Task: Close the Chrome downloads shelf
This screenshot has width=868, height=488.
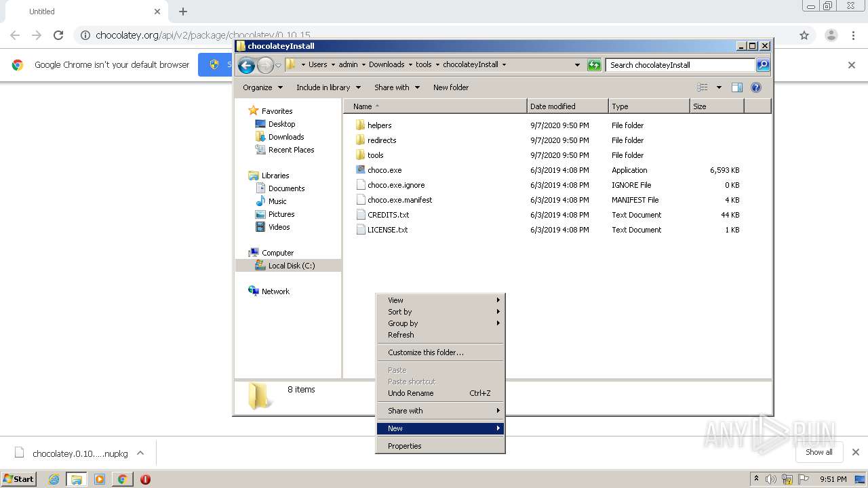Action: [x=855, y=452]
